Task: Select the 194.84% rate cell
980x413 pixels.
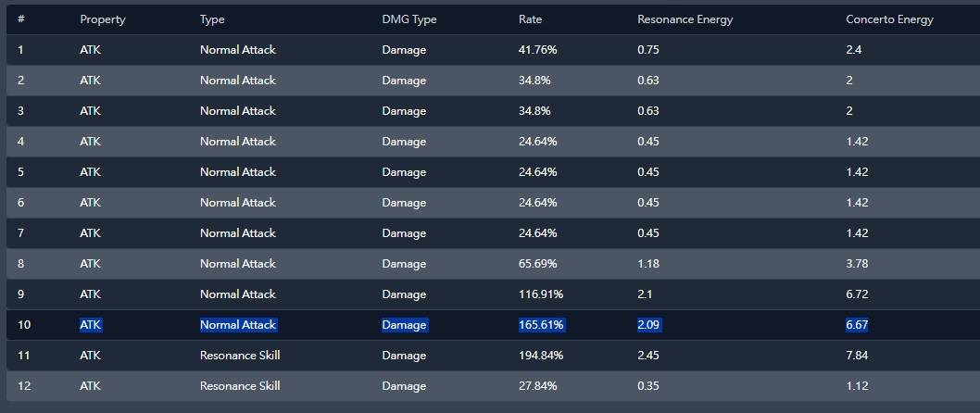Action: [x=541, y=356]
